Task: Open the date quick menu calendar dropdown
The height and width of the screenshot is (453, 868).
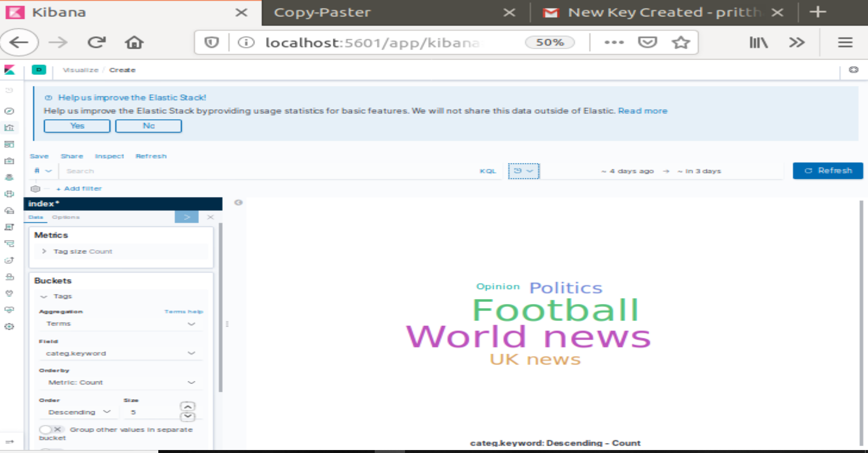Action: point(524,171)
